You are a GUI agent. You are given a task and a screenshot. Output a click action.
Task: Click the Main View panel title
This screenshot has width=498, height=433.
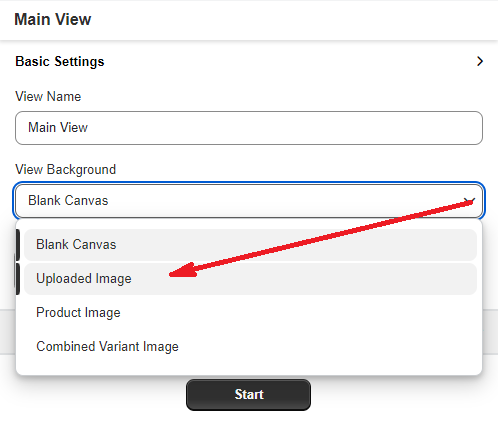point(53,19)
